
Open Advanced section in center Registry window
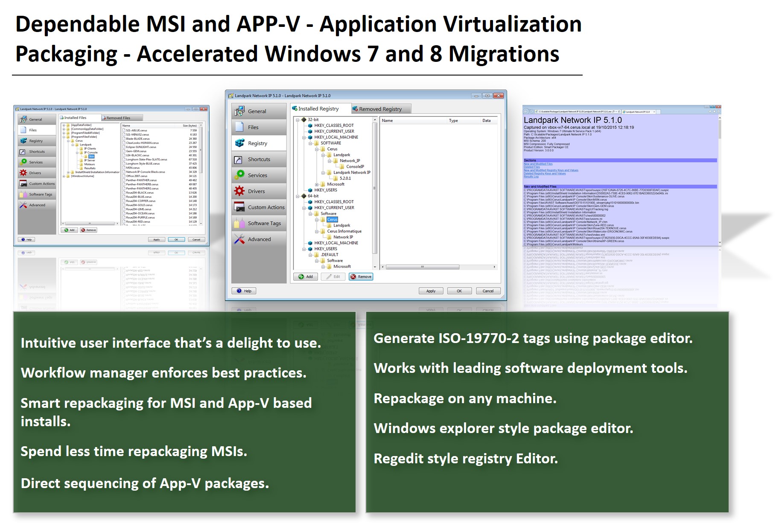pyautogui.click(x=259, y=239)
